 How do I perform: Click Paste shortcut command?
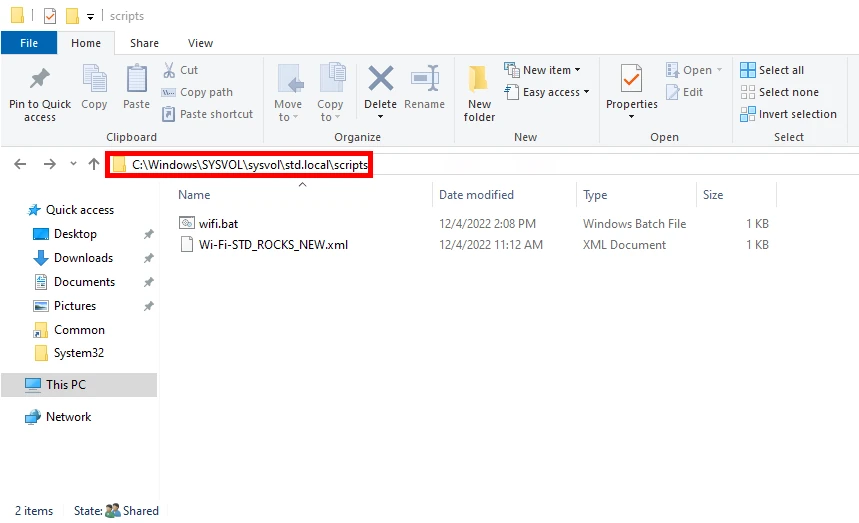[208, 114]
